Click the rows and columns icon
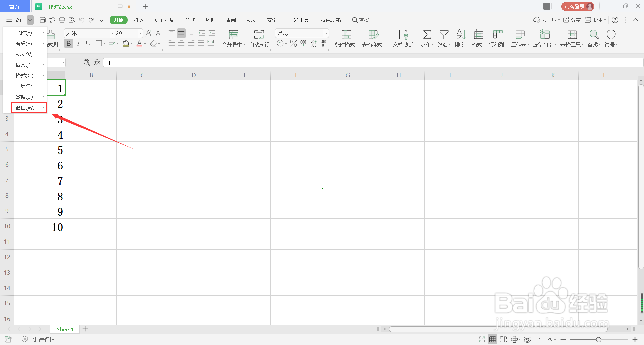 498,34
